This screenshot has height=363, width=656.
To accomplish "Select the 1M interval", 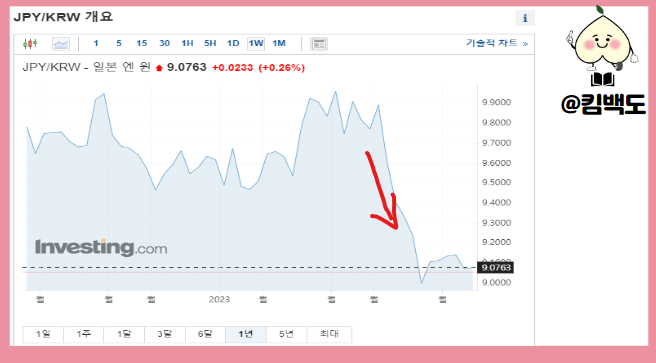I will pyautogui.click(x=279, y=43).
